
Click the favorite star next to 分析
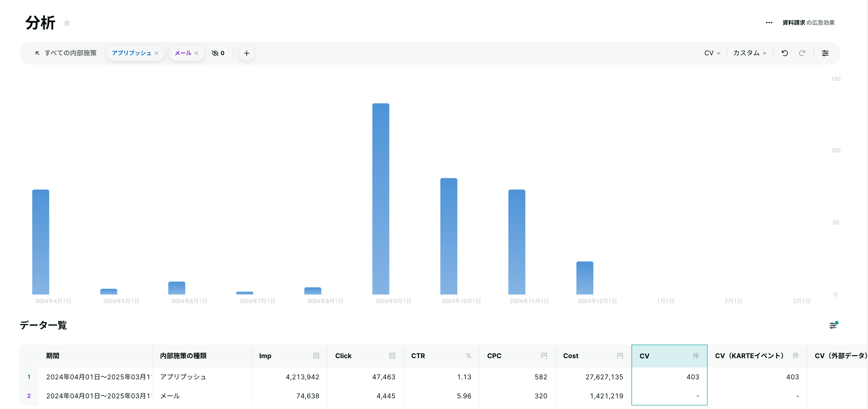click(x=67, y=23)
